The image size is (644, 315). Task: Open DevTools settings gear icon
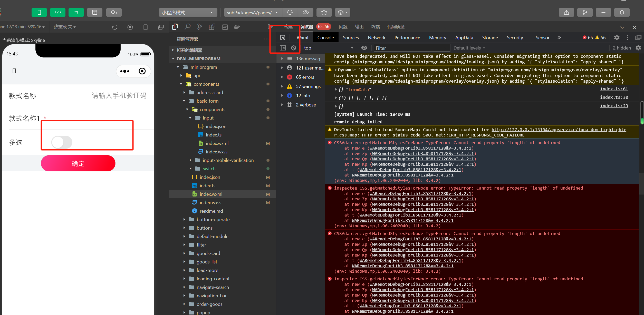[x=617, y=38]
